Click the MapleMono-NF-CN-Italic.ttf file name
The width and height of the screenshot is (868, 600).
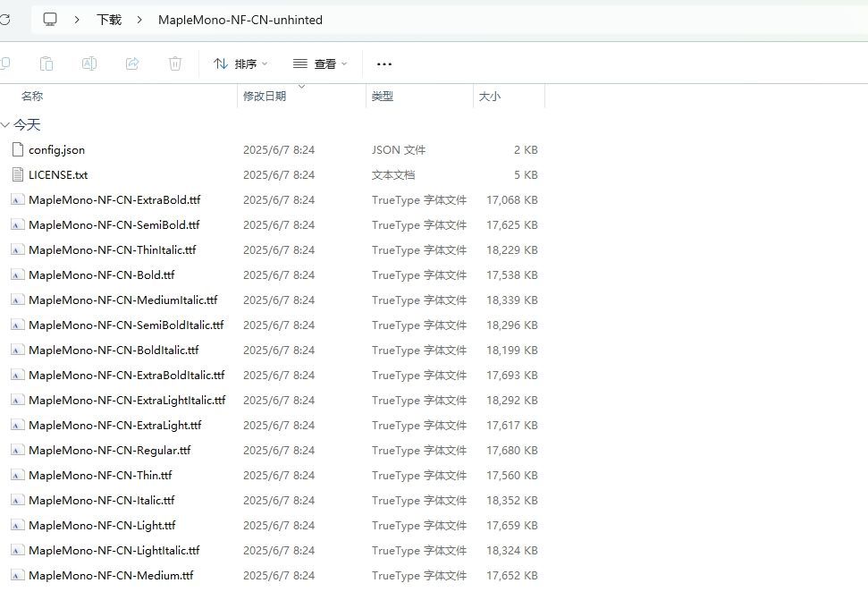point(102,501)
